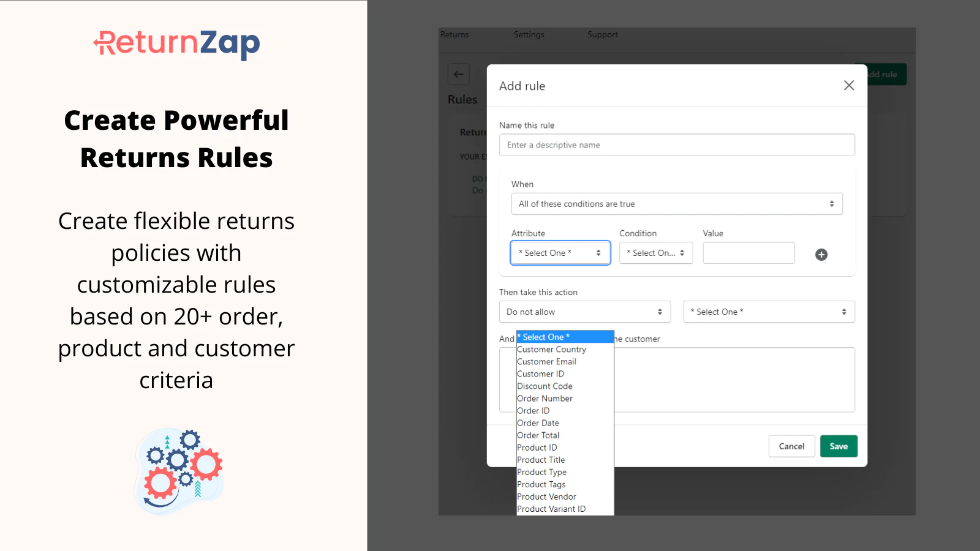Click the Cancel button
The image size is (980, 551).
(791, 446)
